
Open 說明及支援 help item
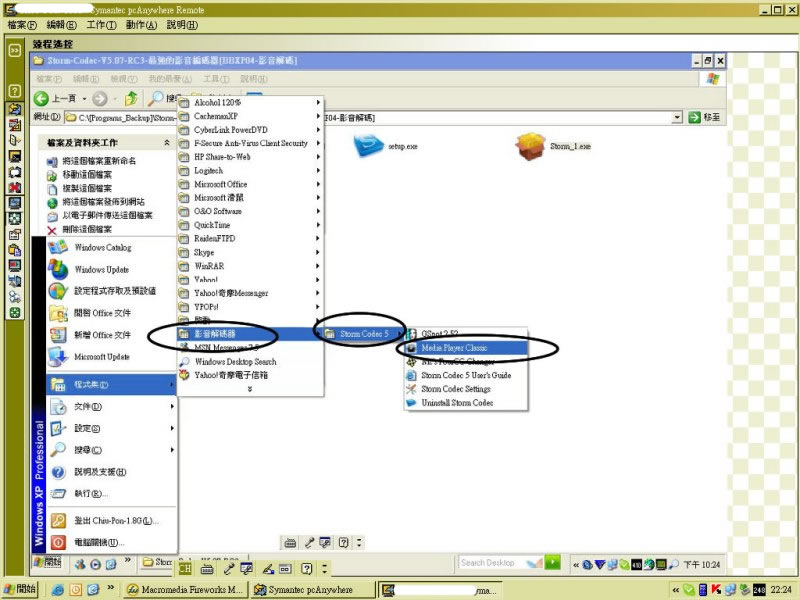tap(111, 472)
